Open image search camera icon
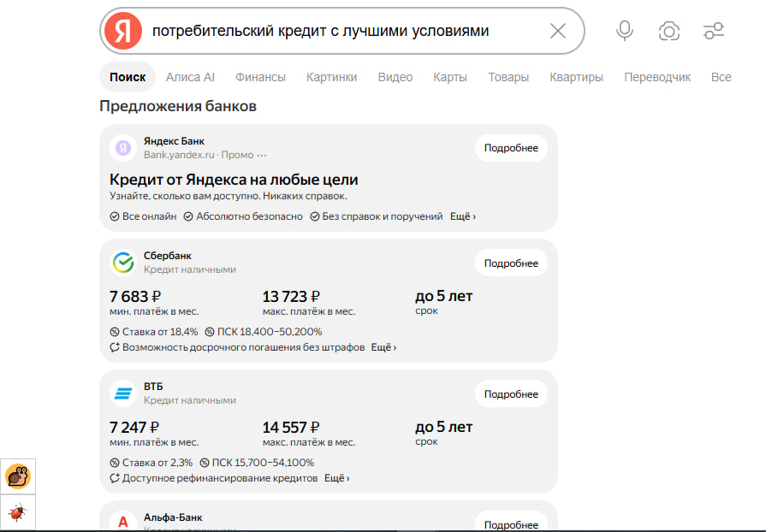The image size is (766, 532). pyautogui.click(x=668, y=32)
